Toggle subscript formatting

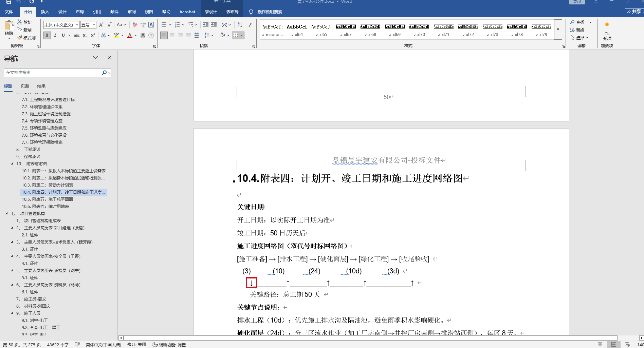(x=85, y=35)
